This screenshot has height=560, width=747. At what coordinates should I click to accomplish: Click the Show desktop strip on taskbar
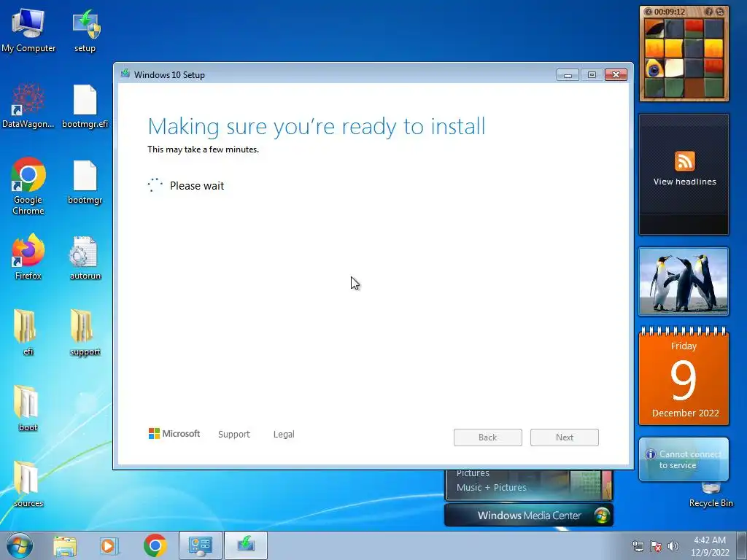tap(742, 545)
